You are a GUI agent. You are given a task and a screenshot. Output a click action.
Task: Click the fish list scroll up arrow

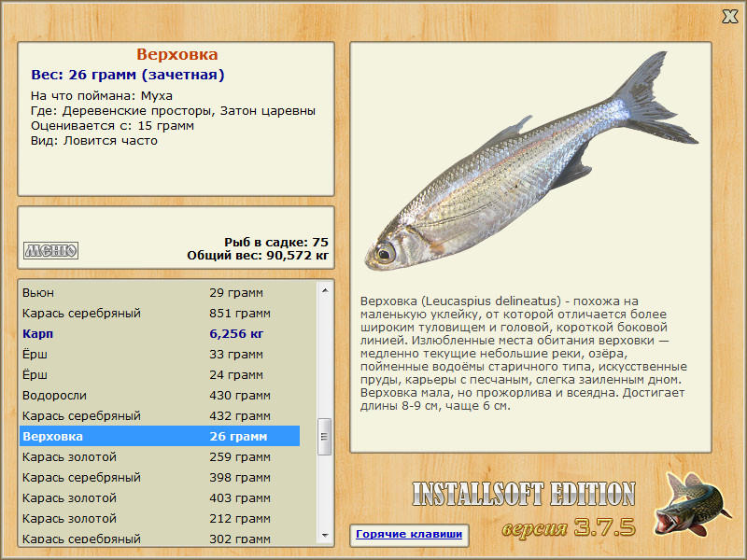[x=325, y=290]
